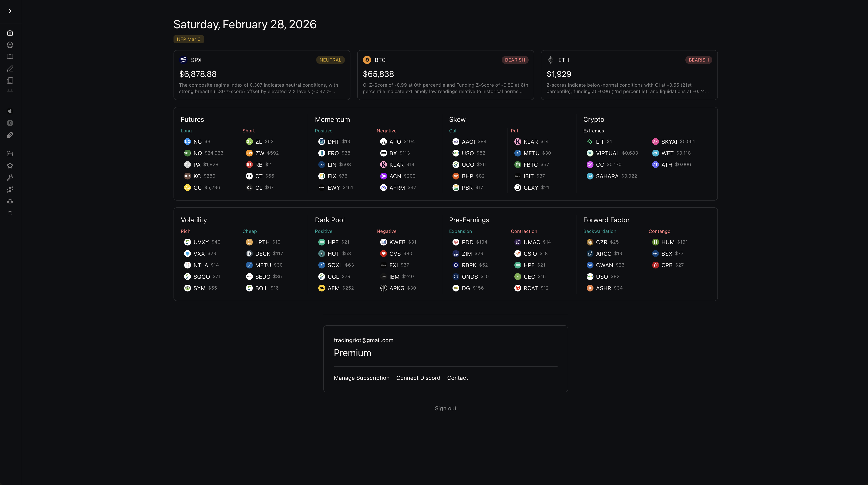The width and height of the screenshot is (868, 485).
Task: Click the Sign out button
Action: click(445, 408)
